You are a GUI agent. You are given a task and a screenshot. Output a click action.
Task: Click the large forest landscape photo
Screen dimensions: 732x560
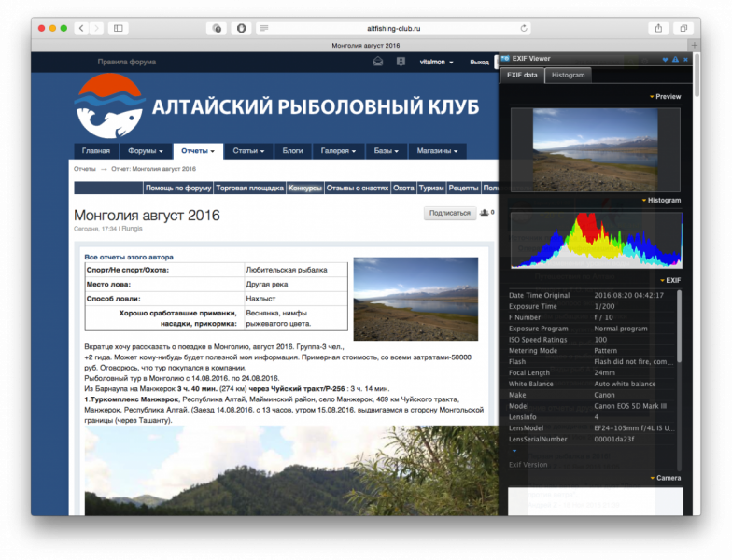click(291, 470)
